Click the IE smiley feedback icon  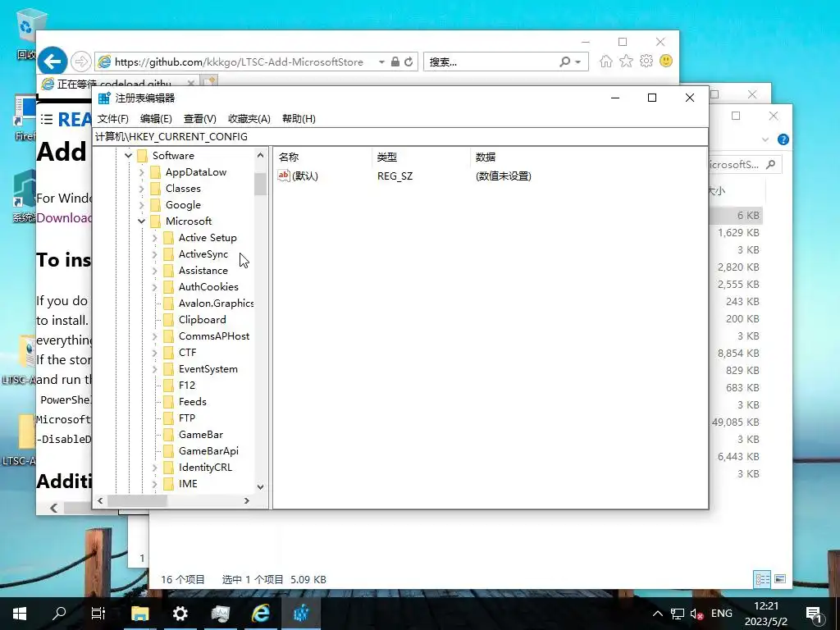[666, 61]
